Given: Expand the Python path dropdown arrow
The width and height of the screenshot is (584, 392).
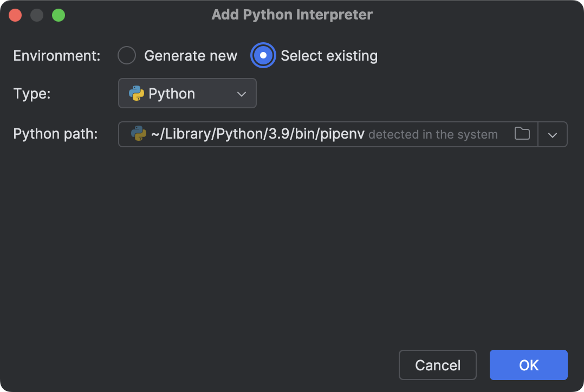Looking at the screenshot, I should tap(552, 135).
